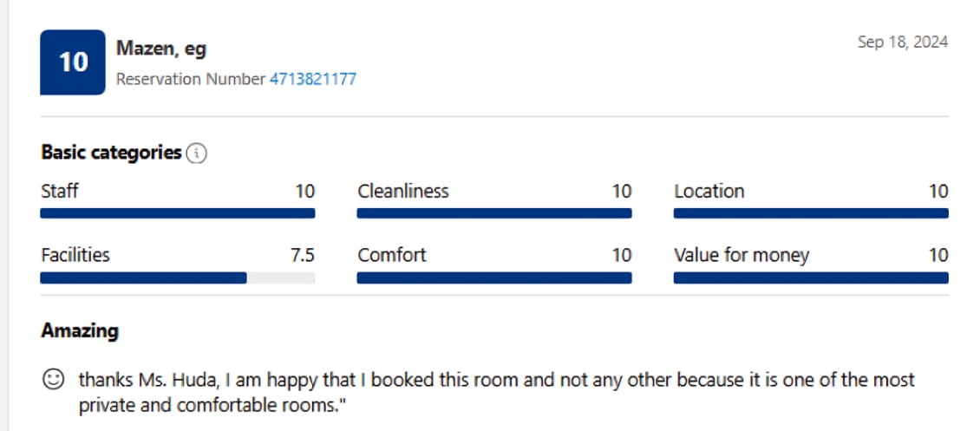Click the Comfort rating bar
The height and width of the screenshot is (431, 980).
pyautogui.click(x=494, y=278)
